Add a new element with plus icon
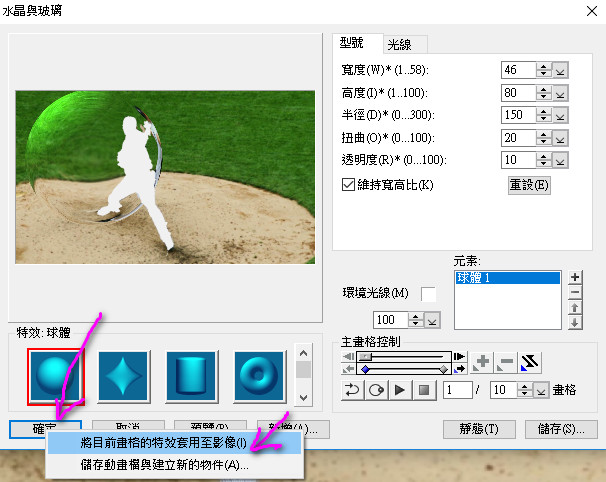 click(x=575, y=277)
